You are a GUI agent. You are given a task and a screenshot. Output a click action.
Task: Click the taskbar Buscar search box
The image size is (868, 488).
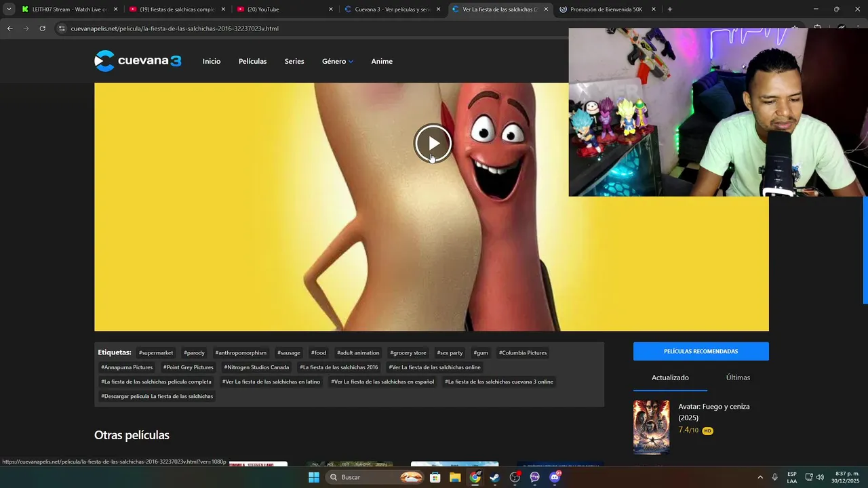click(x=374, y=477)
